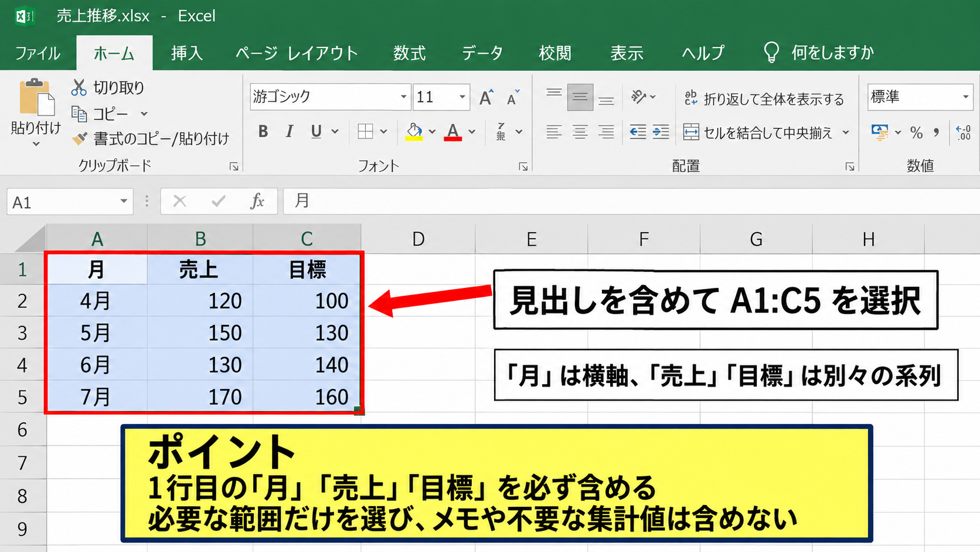Viewport: 980px width, 552px height.
Task: Click the text orientation icon
Action: (x=638, y=97)
